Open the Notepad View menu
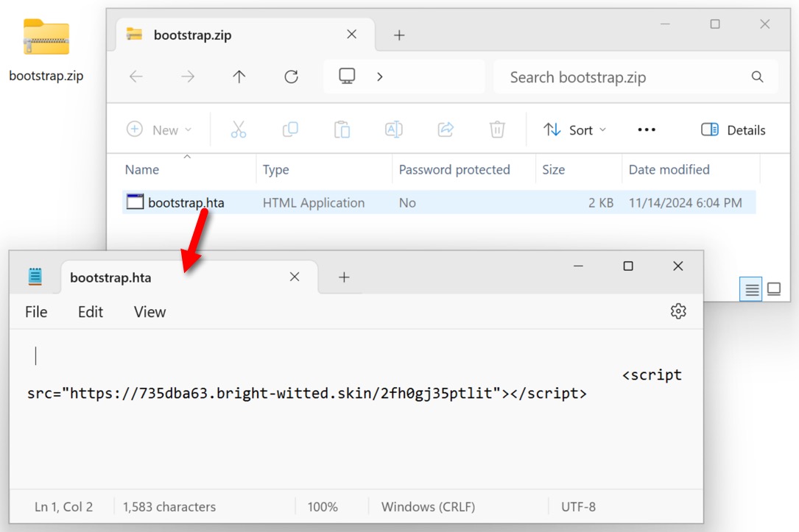This screenshot has width=799, height=532. (x=149, y=311)
